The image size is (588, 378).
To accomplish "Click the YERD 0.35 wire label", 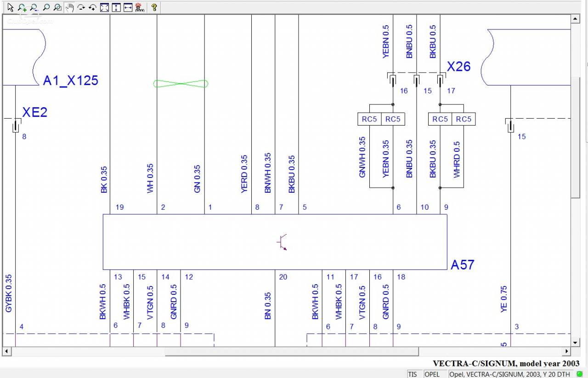I will (244, 174).
